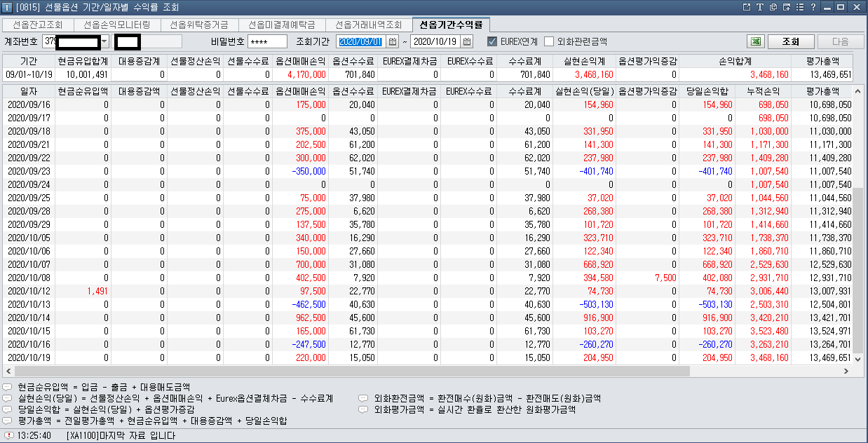
Task: Click the copy screen icon in title bar
Action: (x=773, y=7)
